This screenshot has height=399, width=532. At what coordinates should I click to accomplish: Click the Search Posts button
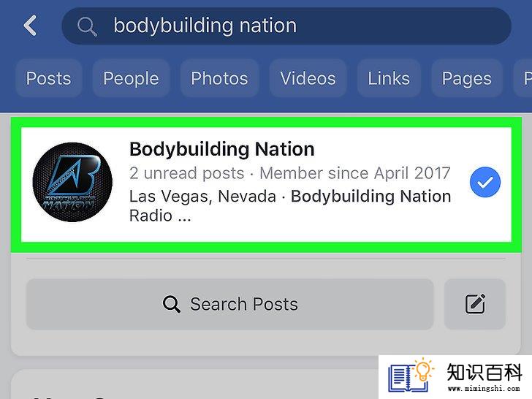[x=230, y=304]
